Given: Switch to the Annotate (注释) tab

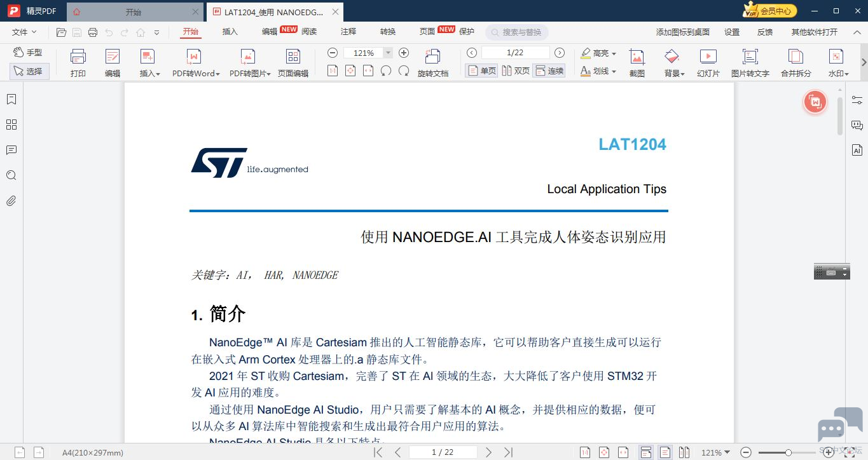Looking at the screenshot, I should pyautogui.click(x=348, y=32).
